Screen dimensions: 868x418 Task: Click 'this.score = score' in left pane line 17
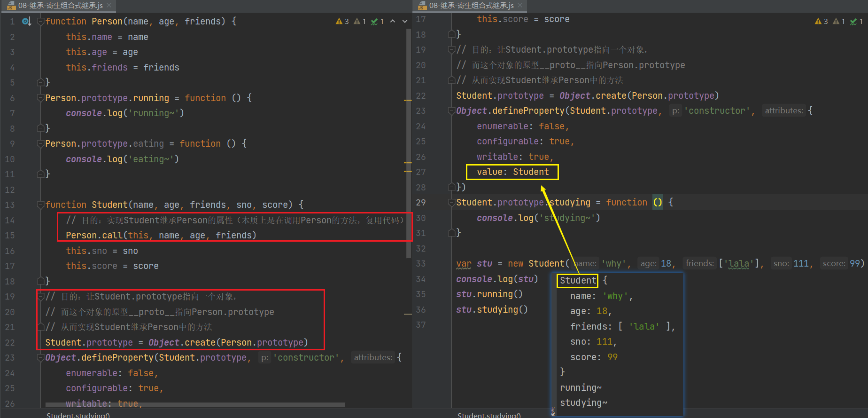[x=112, y=266]
